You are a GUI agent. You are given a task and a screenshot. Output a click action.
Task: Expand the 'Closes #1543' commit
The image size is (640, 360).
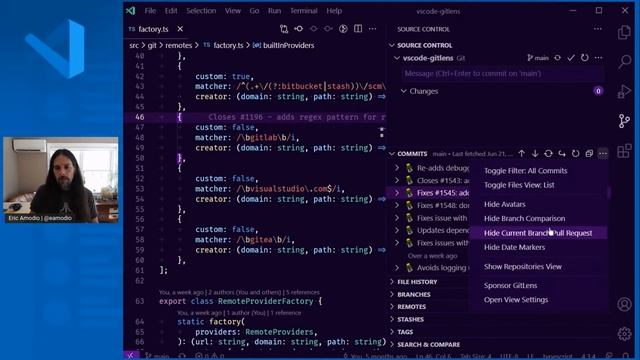pyautogui.click(x=397, y=180)
